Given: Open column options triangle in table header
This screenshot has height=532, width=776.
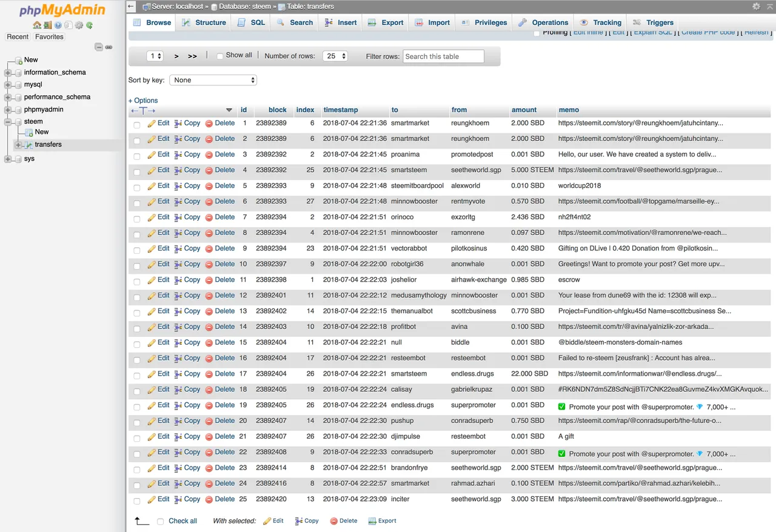Looking at the screenshot, I should tap(229, 110).
